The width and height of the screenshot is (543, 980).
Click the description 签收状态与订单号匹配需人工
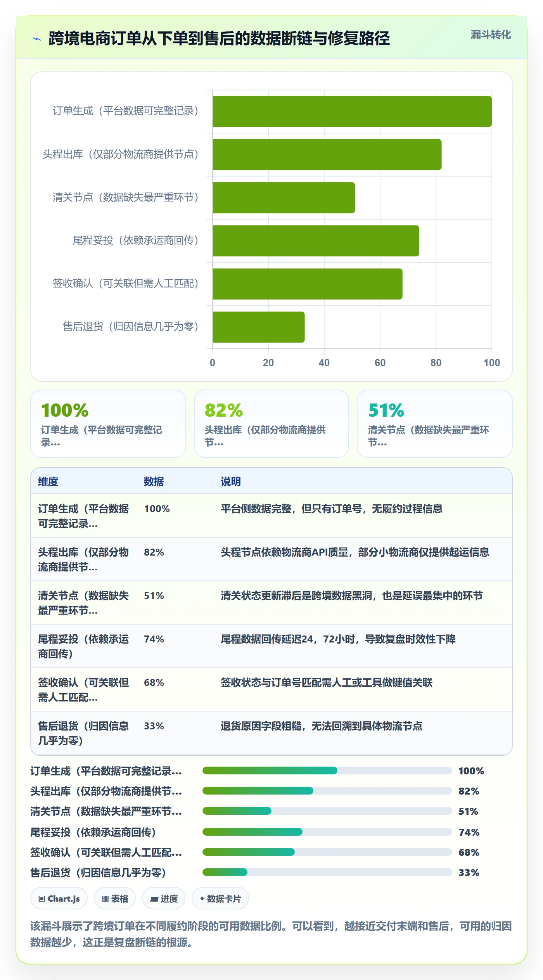(327, 682)
